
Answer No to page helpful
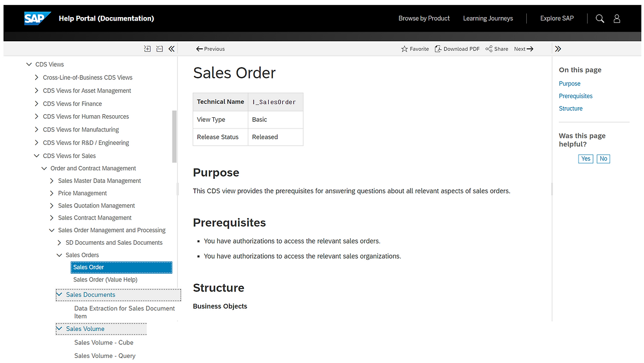(603, 159)
